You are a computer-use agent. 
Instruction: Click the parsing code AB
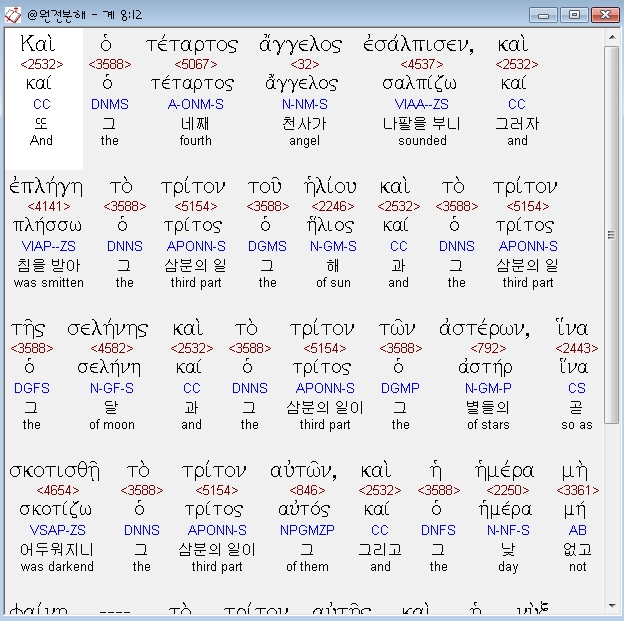click(x=577, y=530)
